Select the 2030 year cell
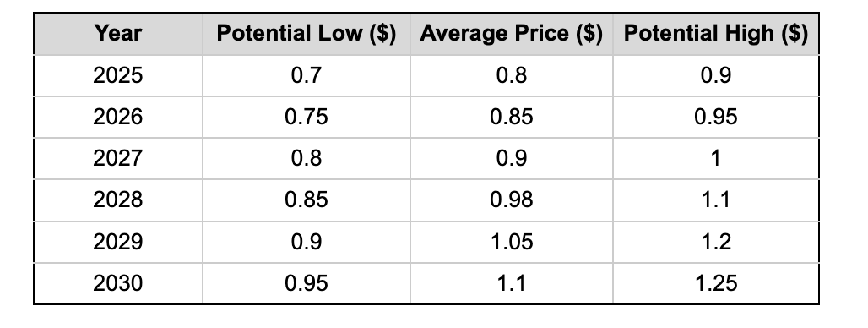This screenshot has width=868, height=328. tap(118, 283)
